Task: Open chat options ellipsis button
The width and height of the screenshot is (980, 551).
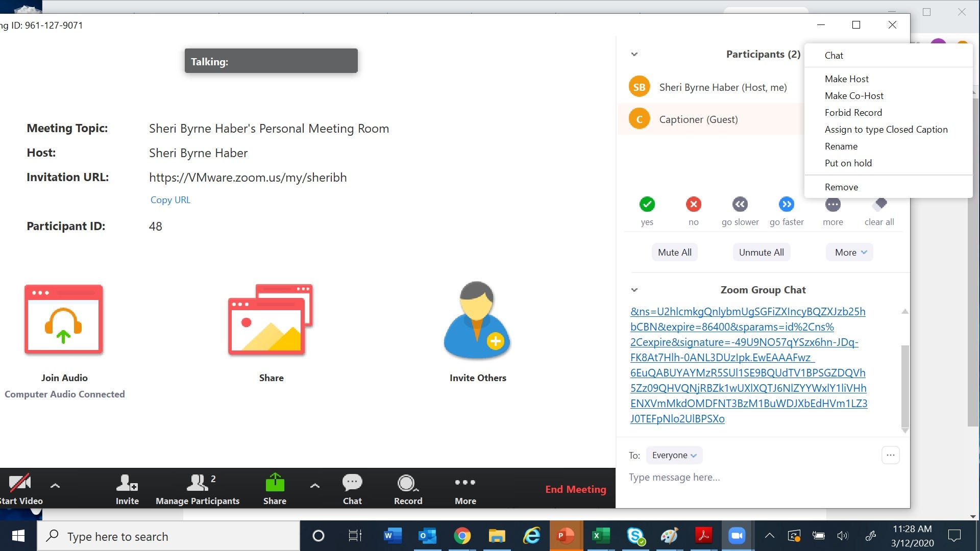Action: click(x=891, y=455)
